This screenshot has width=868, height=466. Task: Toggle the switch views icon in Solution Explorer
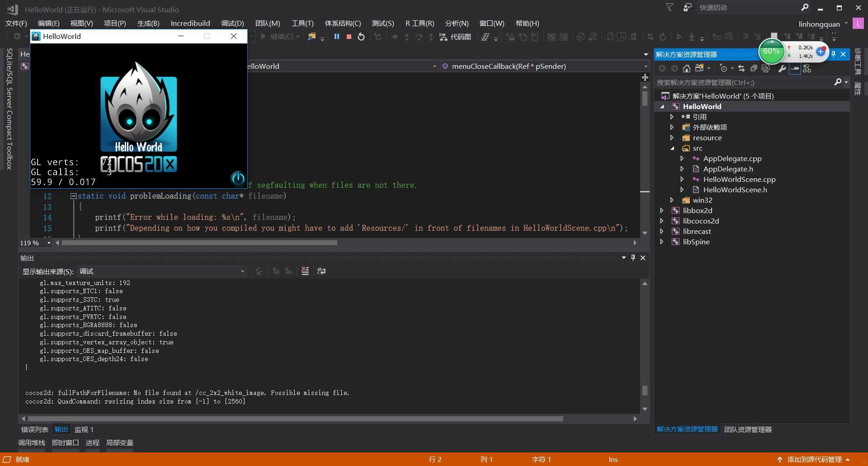pos(700,68)
